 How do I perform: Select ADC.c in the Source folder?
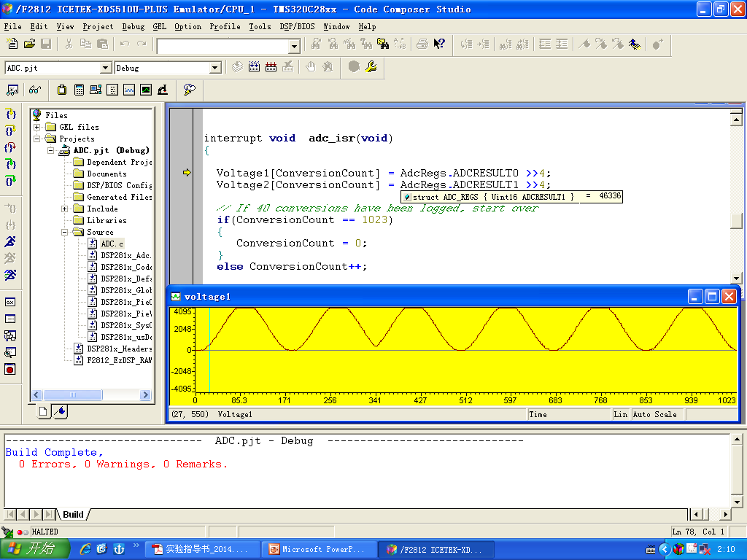(112, 244)
